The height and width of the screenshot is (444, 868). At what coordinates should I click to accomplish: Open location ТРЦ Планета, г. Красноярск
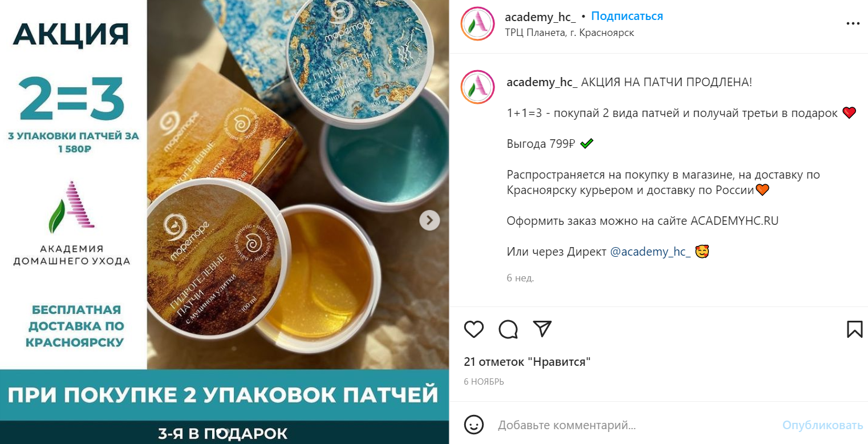[x=570, y=33]
